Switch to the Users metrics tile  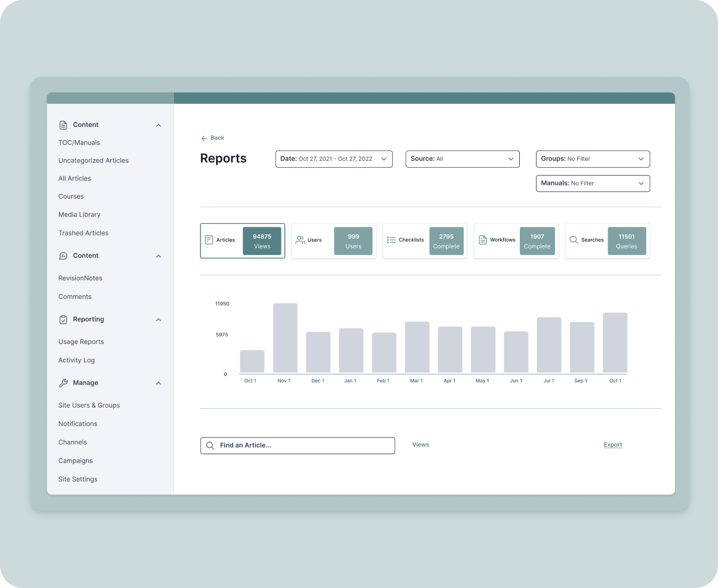click(333, 241)
